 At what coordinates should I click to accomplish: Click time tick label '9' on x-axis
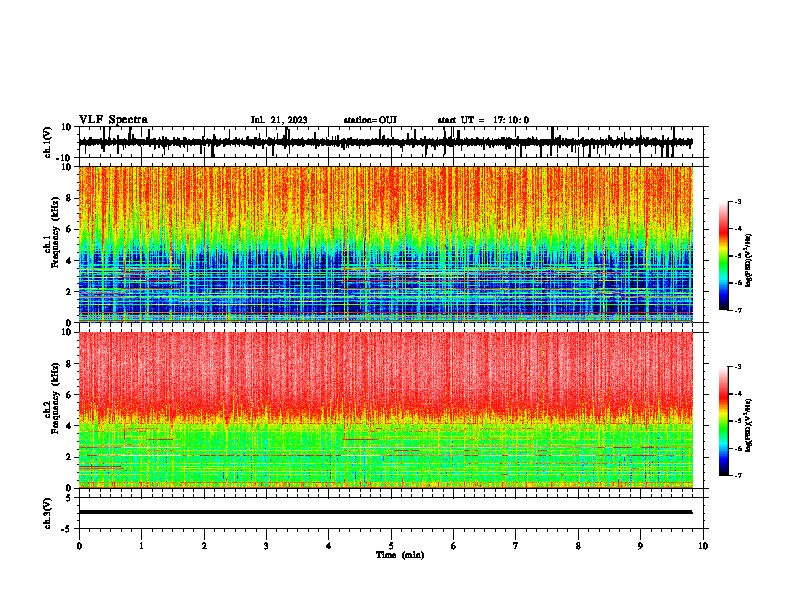(x=640, y=546)
